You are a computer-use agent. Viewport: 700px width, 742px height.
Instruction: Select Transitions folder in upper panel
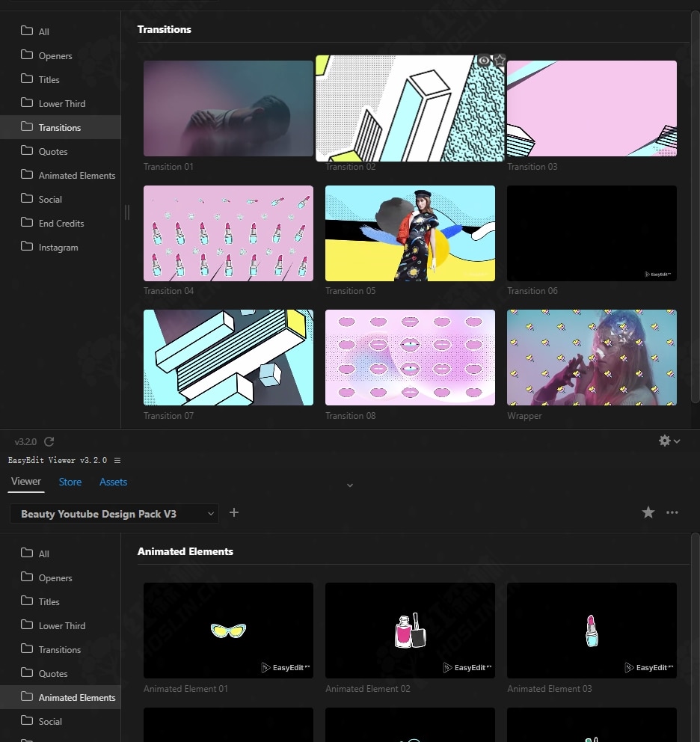pyautogui.click(x=61, y=127)
